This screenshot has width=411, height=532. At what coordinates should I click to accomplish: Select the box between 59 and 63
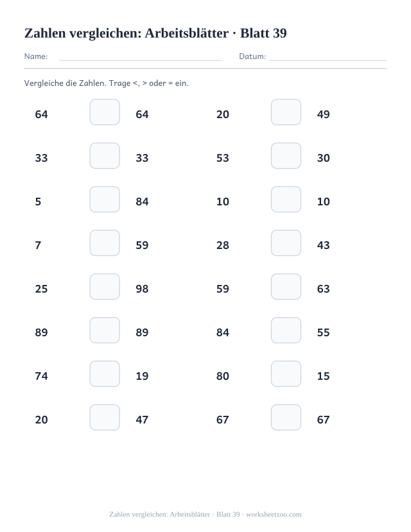coord(286,287)
